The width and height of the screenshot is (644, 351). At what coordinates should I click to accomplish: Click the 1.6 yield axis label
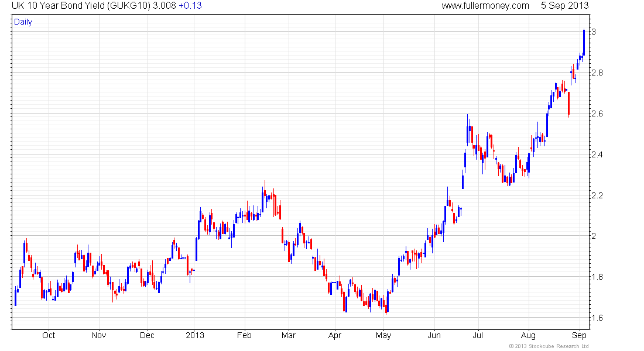[x=597, y=318]
